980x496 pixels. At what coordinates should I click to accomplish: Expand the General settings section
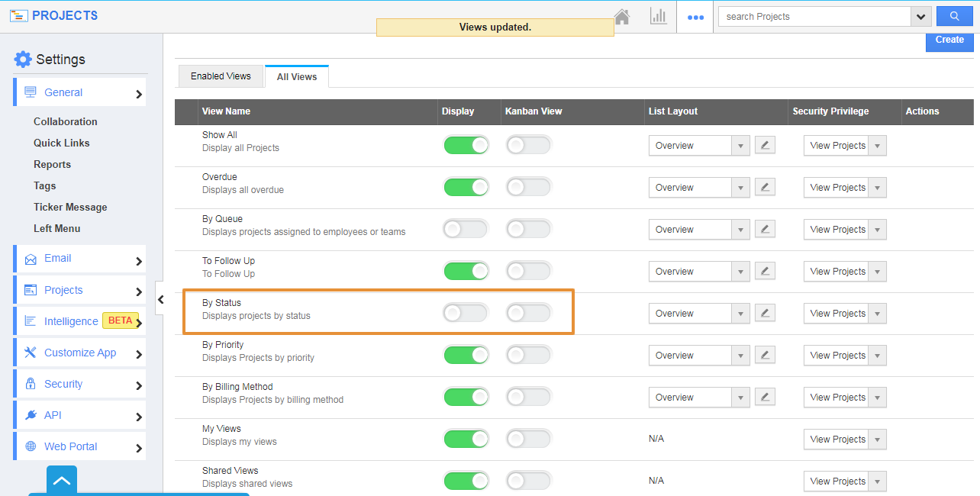point(80,92)
